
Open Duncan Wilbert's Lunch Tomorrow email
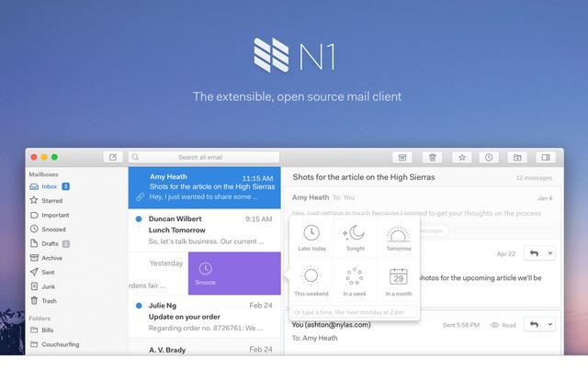[x=204, y=230]
